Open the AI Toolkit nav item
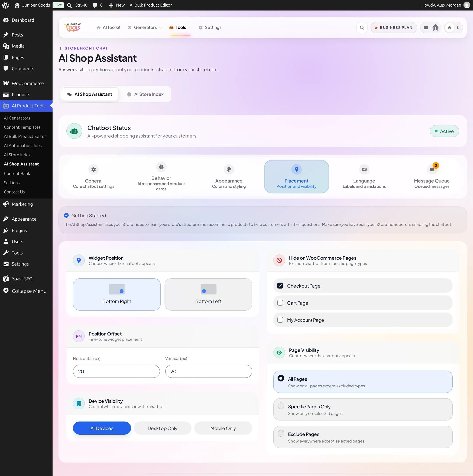The height and width of the screenshot is (476, 473). pyautogui.click(x=108, y=28)
